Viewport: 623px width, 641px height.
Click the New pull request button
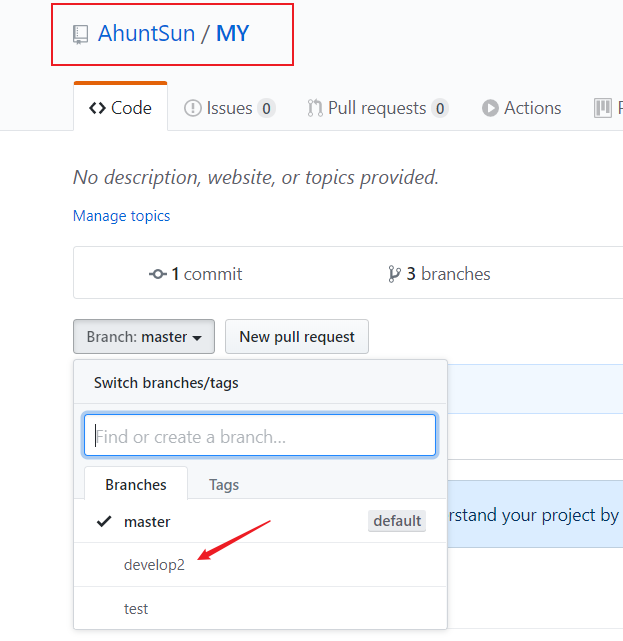[x=297, y=336]
